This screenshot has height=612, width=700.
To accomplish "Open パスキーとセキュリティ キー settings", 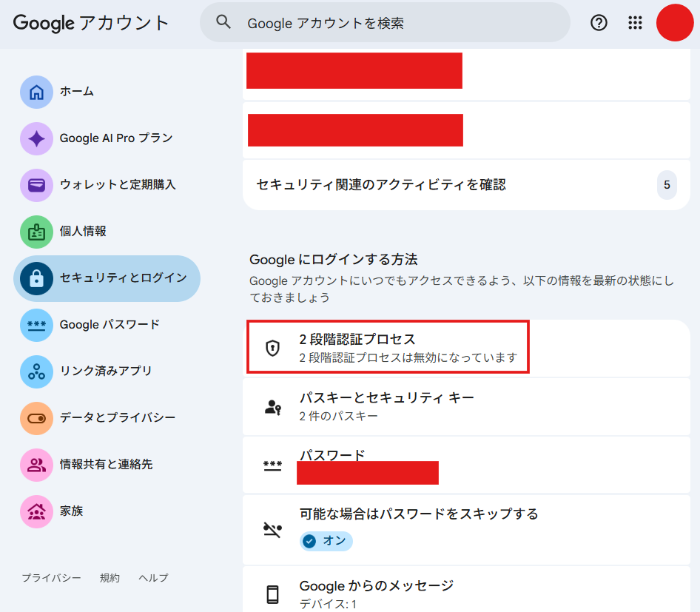I will click(x=466, y=407).
